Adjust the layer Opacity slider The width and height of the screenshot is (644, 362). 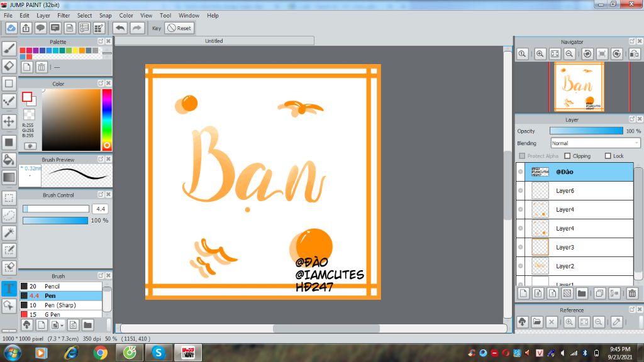586,131
